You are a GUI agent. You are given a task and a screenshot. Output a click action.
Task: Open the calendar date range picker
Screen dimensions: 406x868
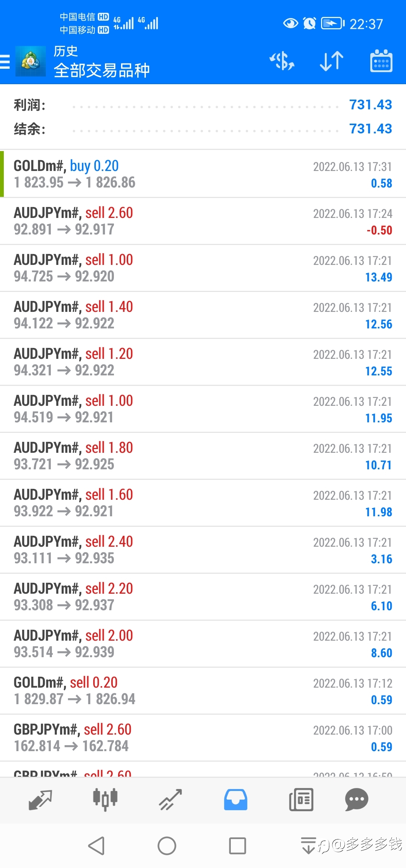381,61
